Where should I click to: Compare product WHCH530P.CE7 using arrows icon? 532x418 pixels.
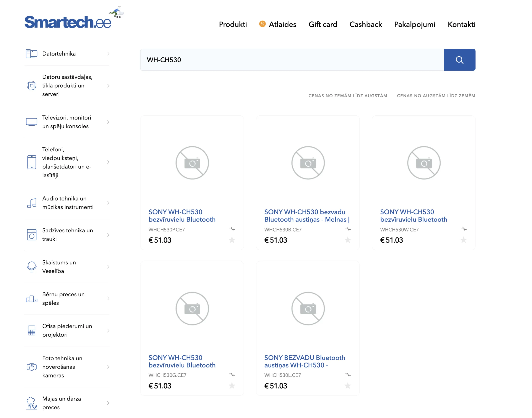(x=232, y=229)
